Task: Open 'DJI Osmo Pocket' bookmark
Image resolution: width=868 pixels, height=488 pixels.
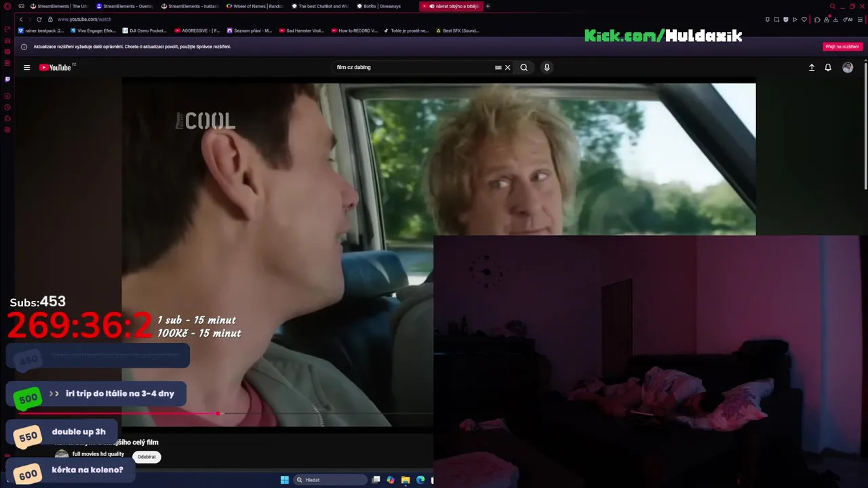Action: tap(144, 30)
